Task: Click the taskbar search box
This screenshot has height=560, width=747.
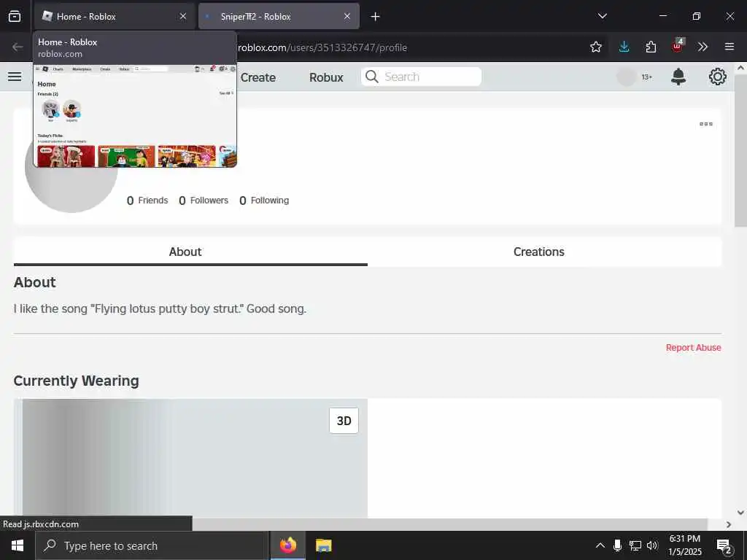Action: [152, 545]
